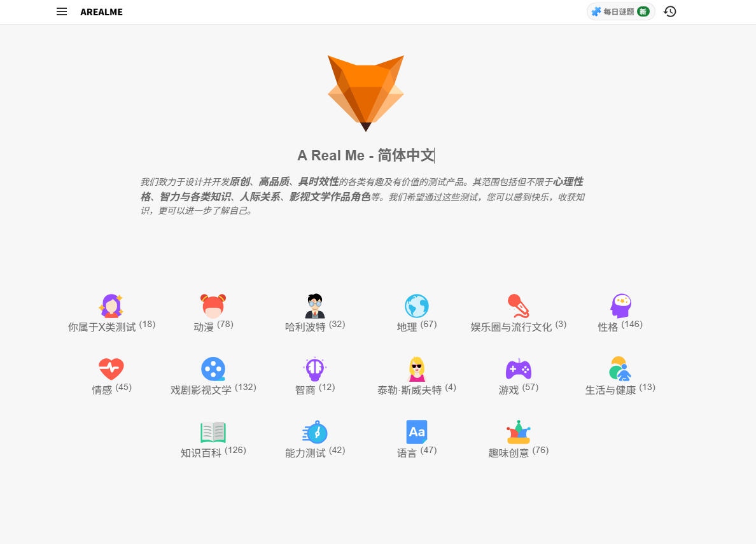Click the 生活与健康 icon
The width and height of the screenshot is (756, 544).
tap(620, 369)
